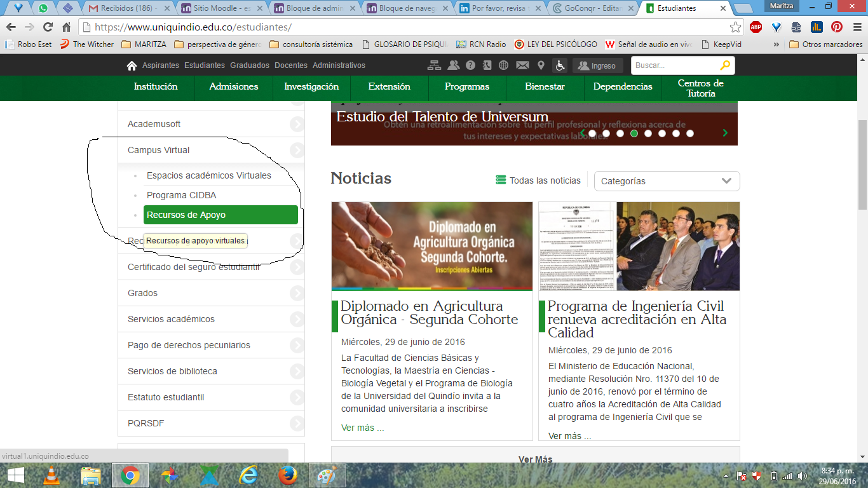Viewport: 868px width, 488px height.
Task: Launch VLC from the taskbar
Action: coord(51,475)
